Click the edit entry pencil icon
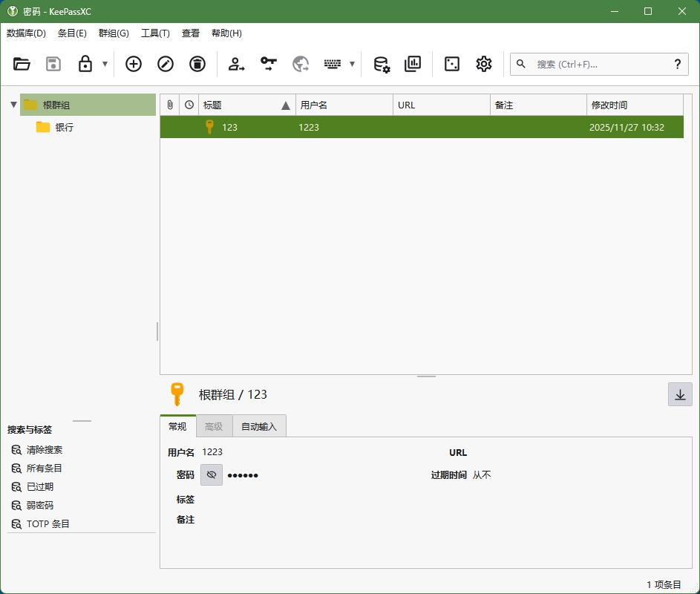The width and height of the screenshot is (700, 594). tap(166, 64)
